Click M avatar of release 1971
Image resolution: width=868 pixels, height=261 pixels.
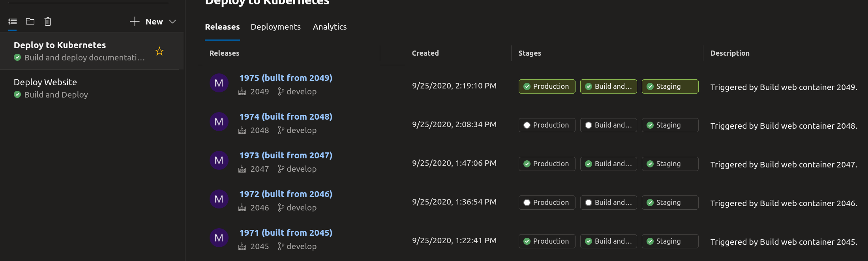coord(219,238)
